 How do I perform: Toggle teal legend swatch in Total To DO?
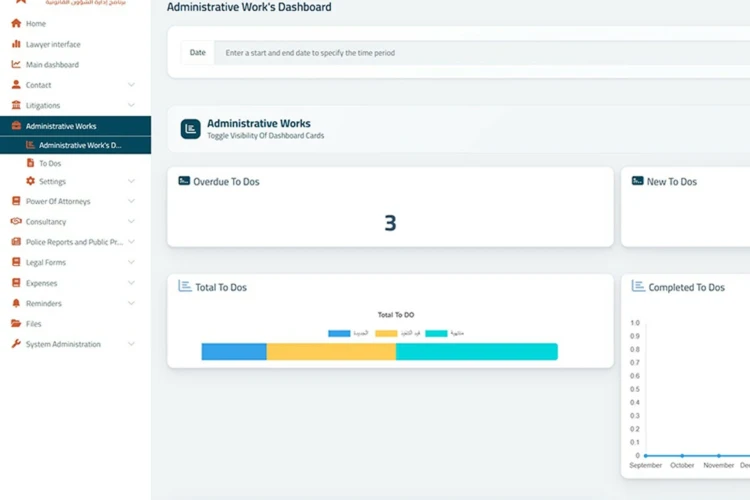[x=436, y=333]
